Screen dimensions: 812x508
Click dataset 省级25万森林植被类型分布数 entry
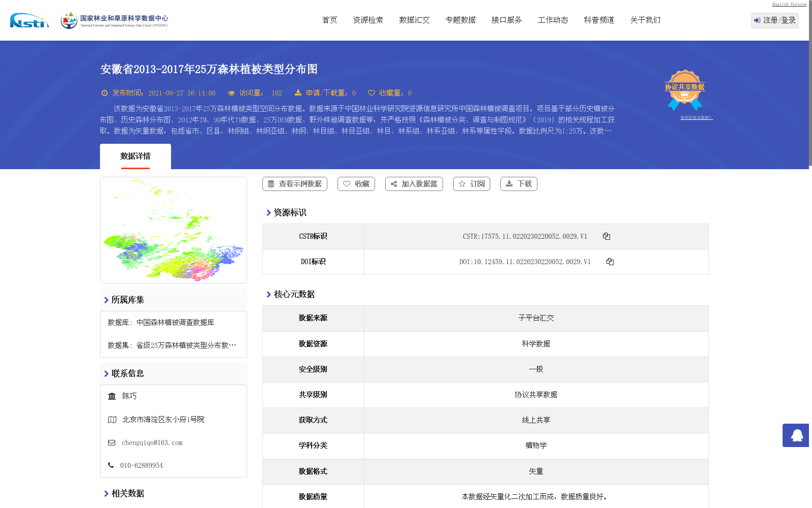click(x=186, y=345)
